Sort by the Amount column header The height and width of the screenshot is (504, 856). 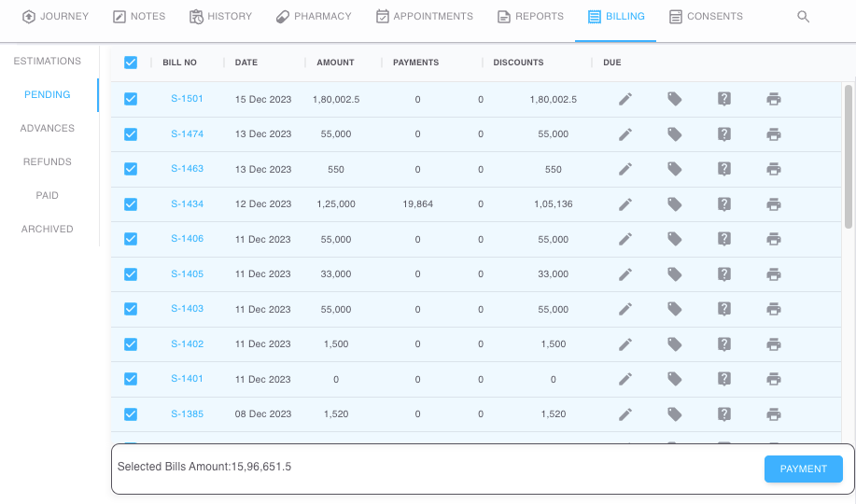click(335, 63)
